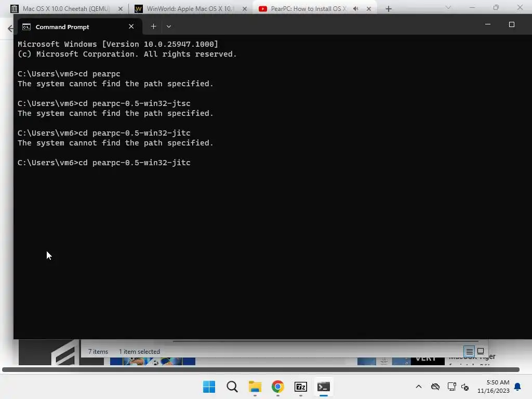Open network status tray icon
This screenshot has width=532, height=399.
(x=451, y=387)
